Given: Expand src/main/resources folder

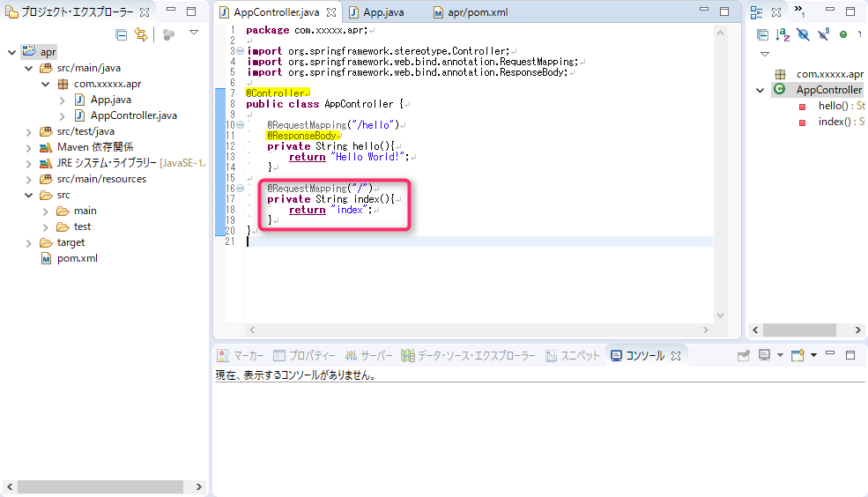Looking at the screenshot, I should point(29,179).
